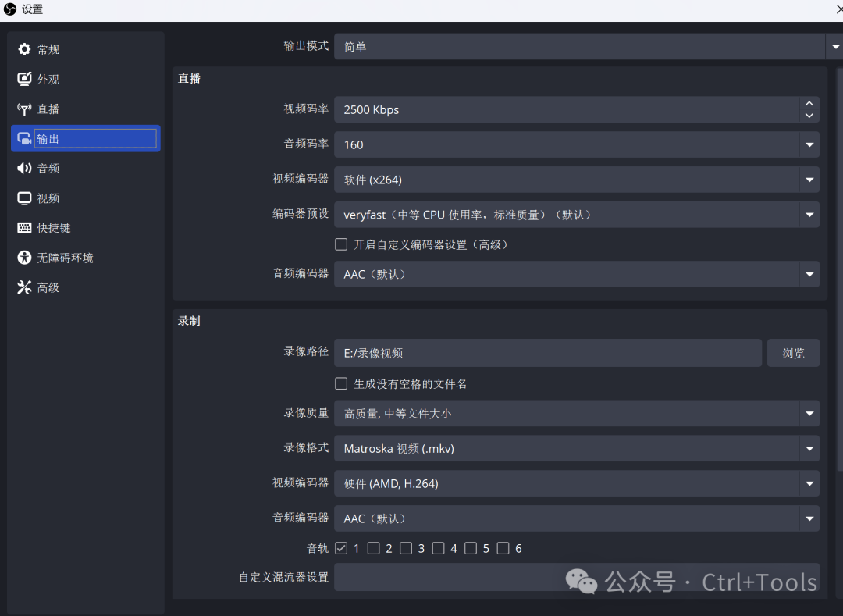Click the 快捷键 keyboard icon in sidebar
The height and width of the screenshot is (616, 843).
pos(24,228)
